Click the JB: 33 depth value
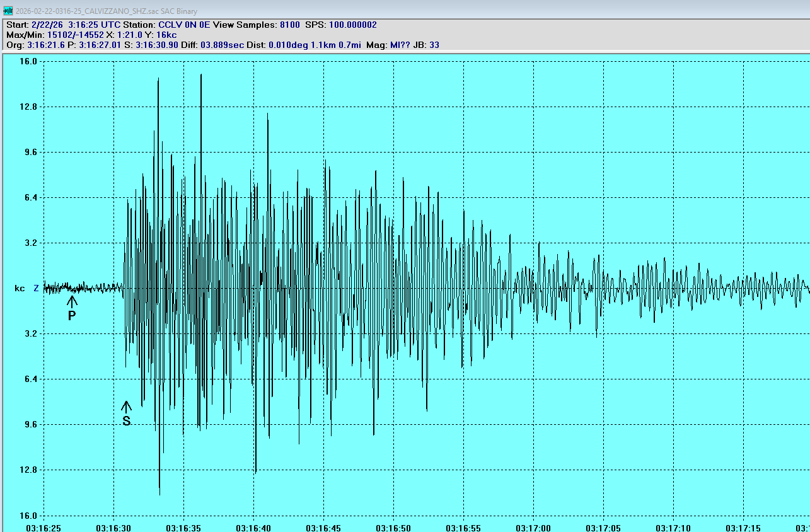 [x=426, y=45]
